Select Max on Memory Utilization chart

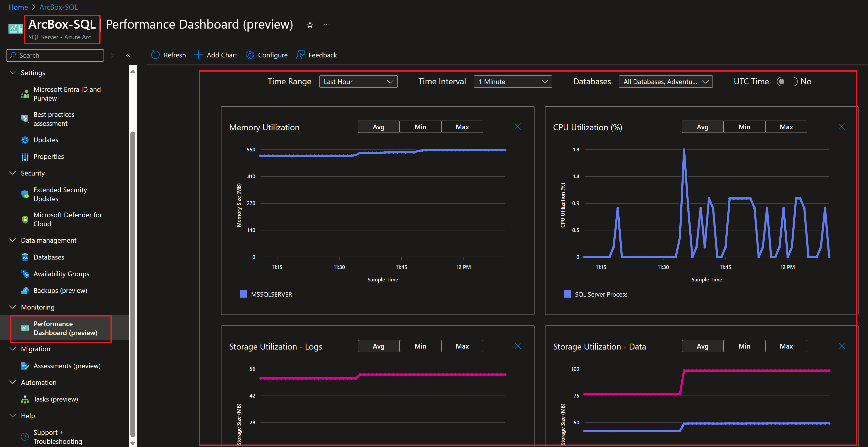click(x=462, y=127)
